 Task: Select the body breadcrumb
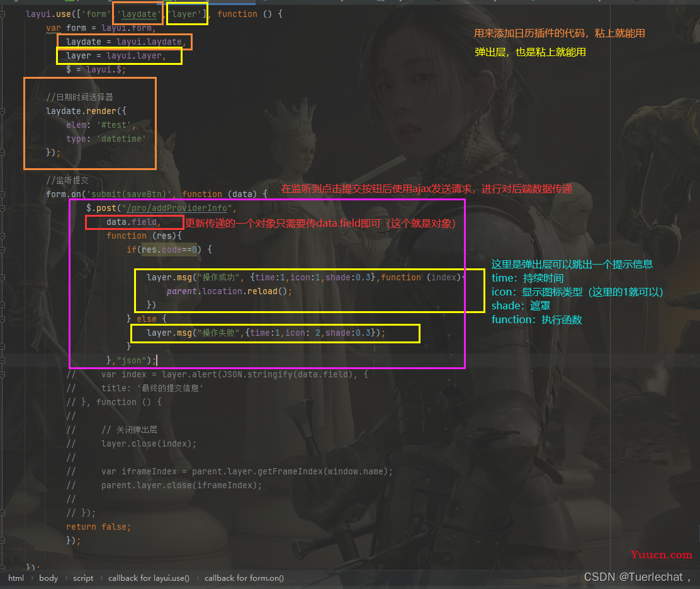coord(48,578)
